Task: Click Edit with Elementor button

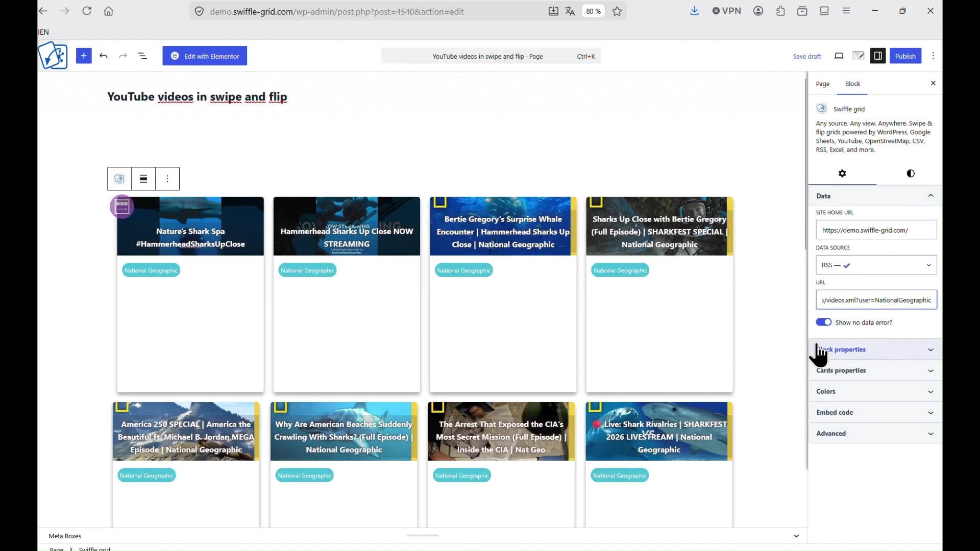Action: pos(205,56)
